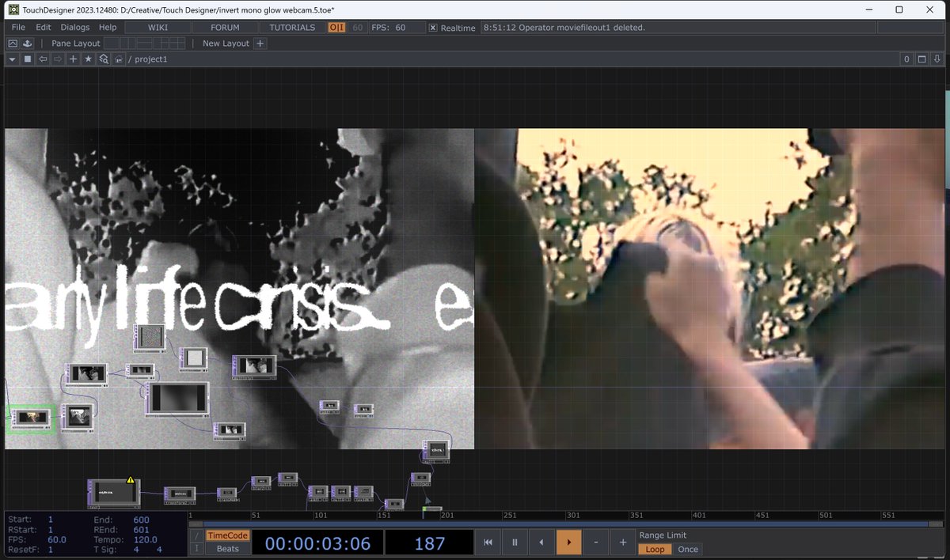Open the WIKI page

(157, 26)
